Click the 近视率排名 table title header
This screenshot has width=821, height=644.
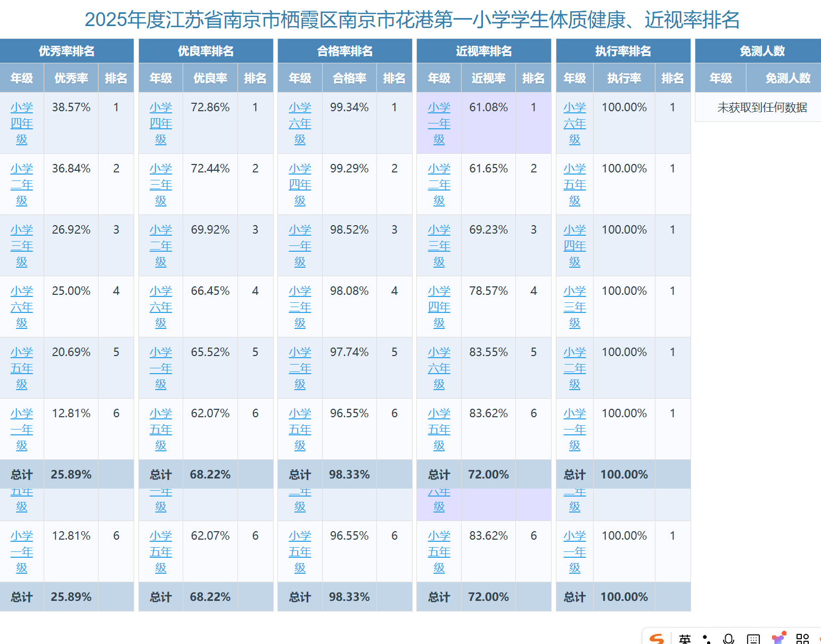tap(483, 51)
